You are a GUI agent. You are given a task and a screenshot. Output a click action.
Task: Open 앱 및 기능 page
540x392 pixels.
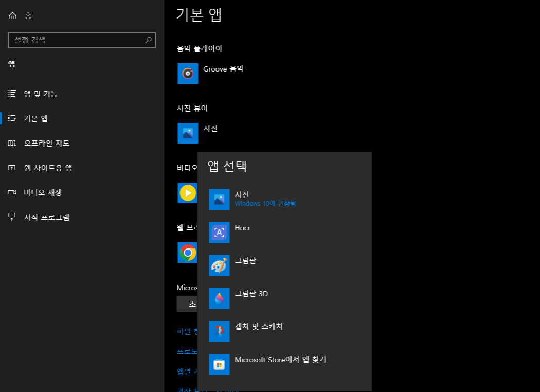[41, 94]
